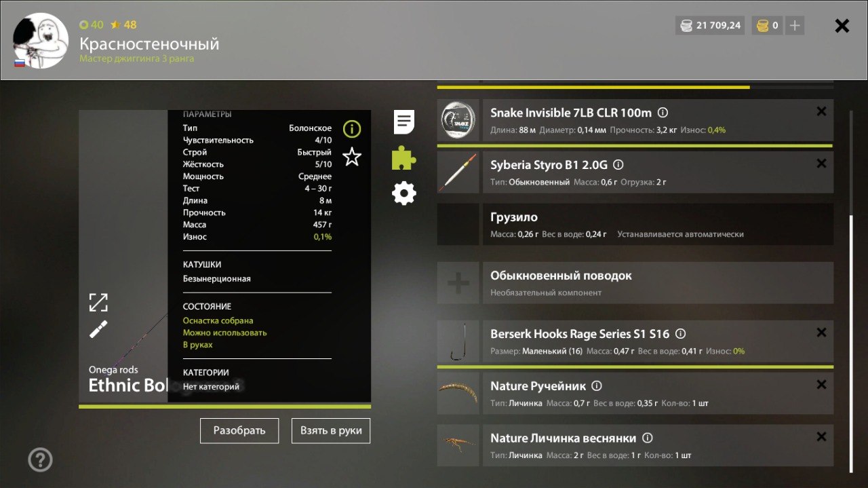Image resolution: width=868 pixels, height=488 pixels.
Task: Select the Обыкновенный поводок slot
Action: point(658,283)
